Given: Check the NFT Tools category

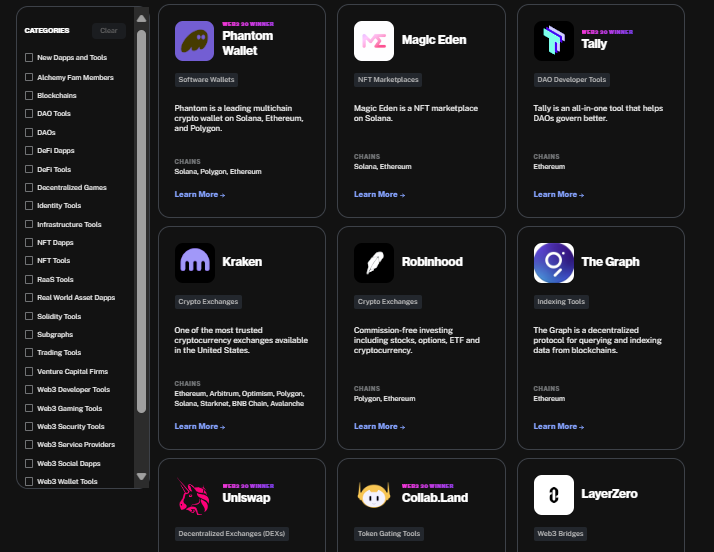Looking at the screenshot, I should (29, 261).
